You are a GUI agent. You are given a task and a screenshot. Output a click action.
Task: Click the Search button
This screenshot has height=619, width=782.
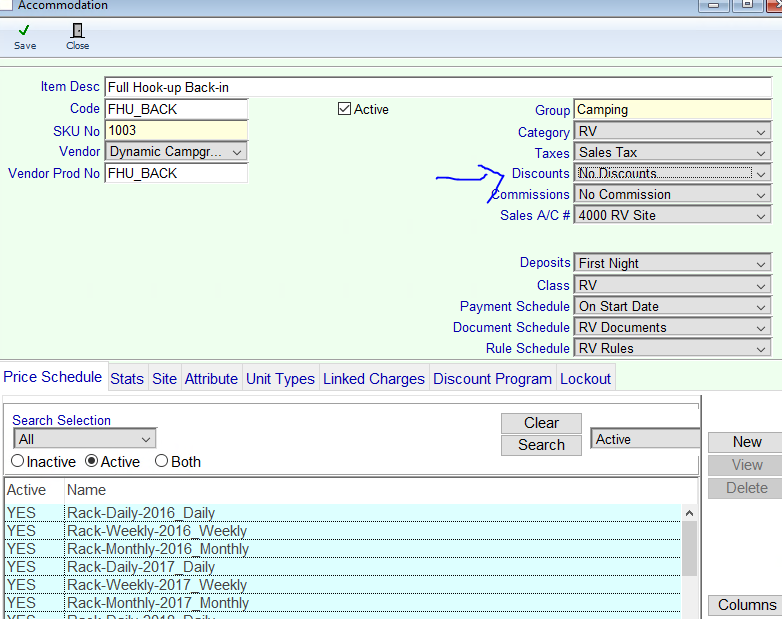(541, 445)
